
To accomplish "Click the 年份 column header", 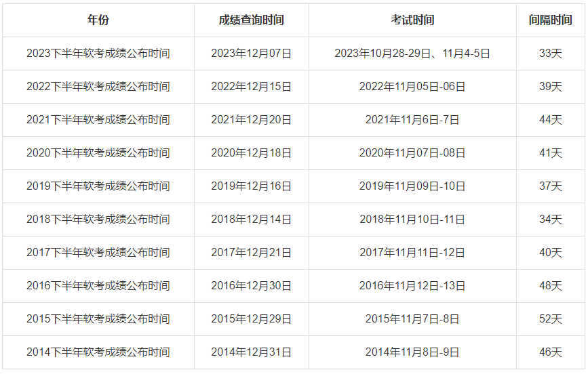I will 98,20.
